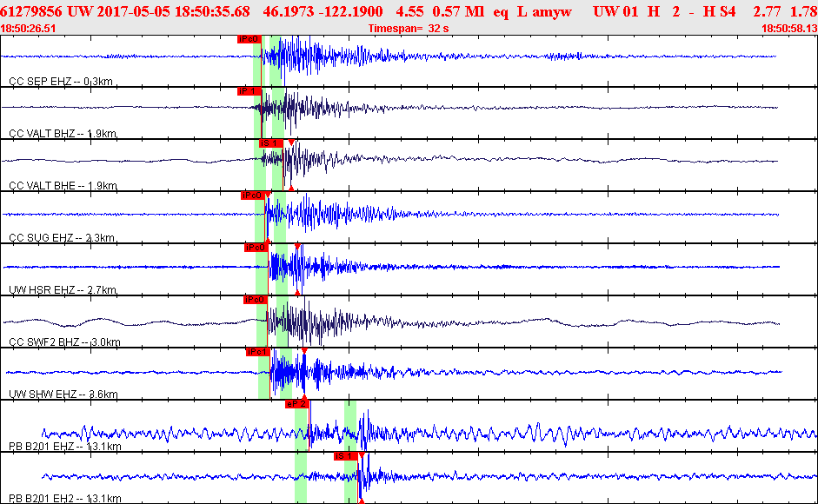
Task: Click the CC SWF2 BHZ -- 3.0km station label
Action: (x=64, y=342)
